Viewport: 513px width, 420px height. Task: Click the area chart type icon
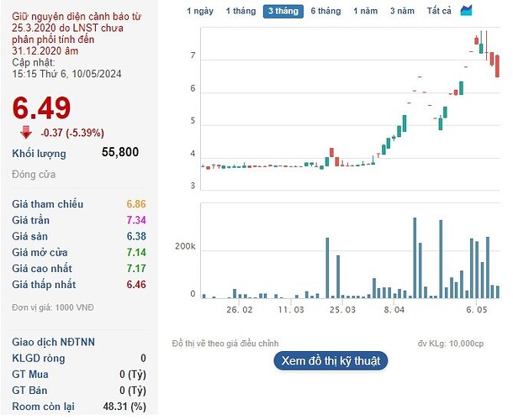[x=466, y=10]
